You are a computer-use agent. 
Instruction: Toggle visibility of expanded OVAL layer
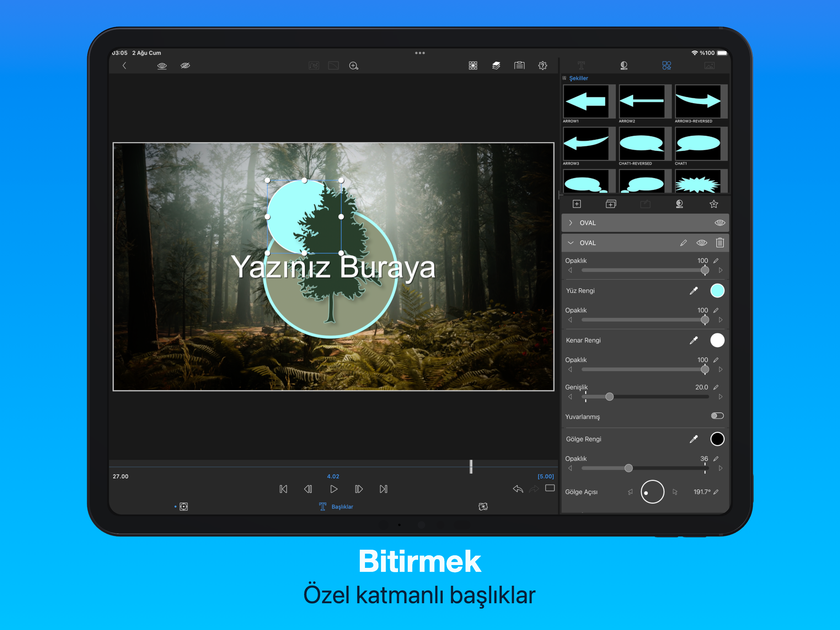pos(701,242)
